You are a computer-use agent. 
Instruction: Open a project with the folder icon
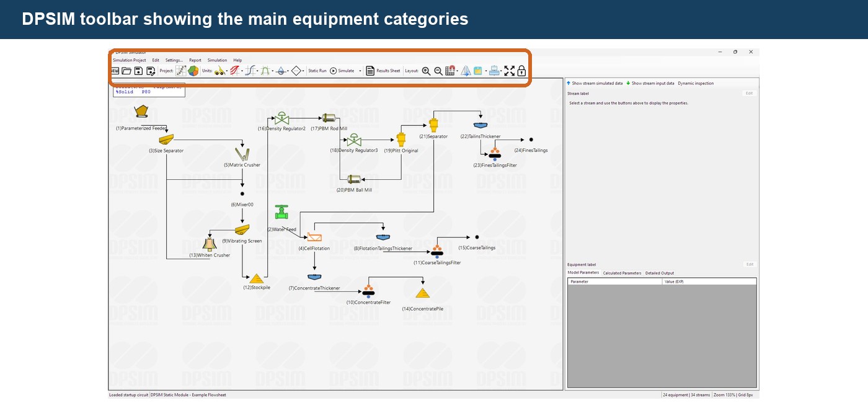click(126, 71)
